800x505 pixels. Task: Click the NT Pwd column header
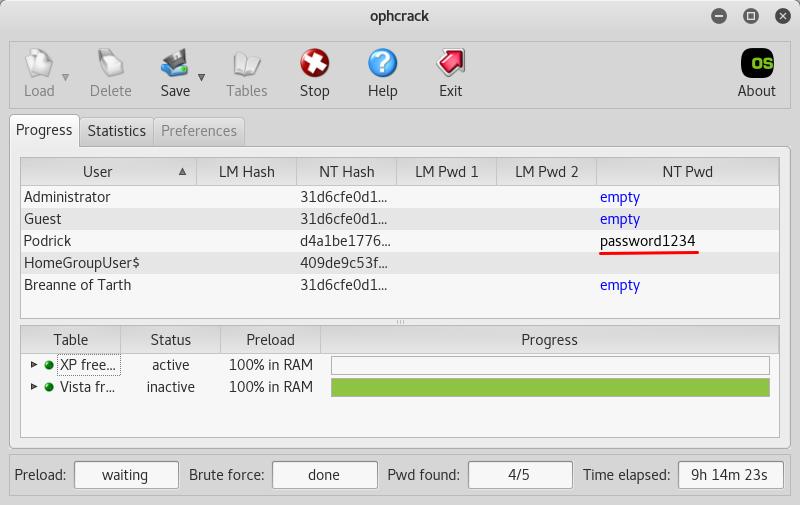tap(687, 172)
